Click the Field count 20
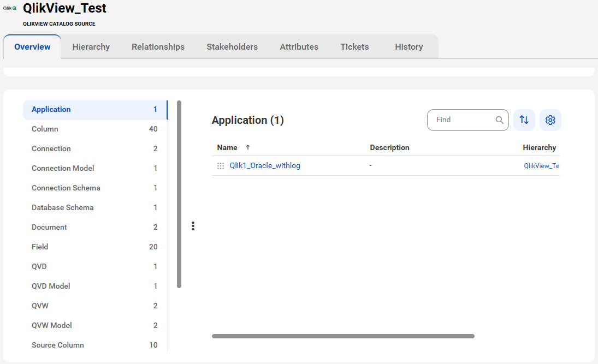The image size is (598, 364). click(x=153, y=247)
